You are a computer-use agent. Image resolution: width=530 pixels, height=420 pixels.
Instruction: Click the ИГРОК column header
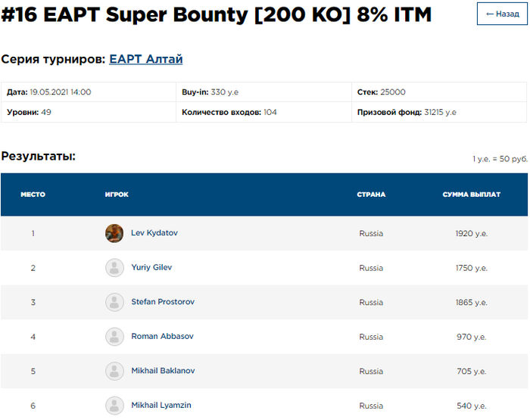coord(117,194)
